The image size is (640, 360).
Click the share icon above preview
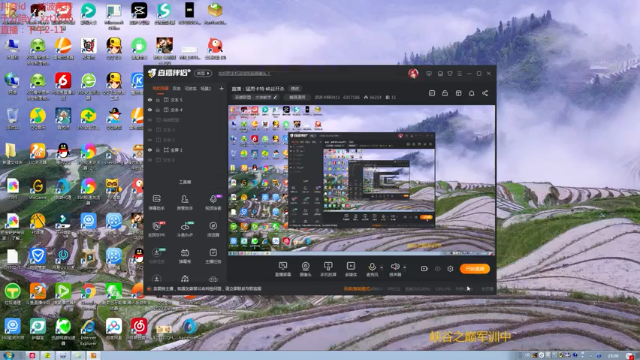point(485,93)
